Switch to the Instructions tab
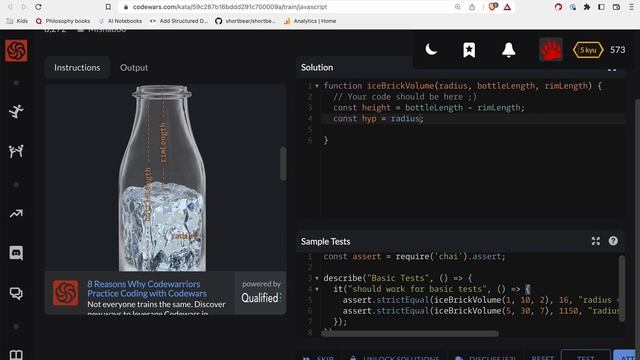 click(77, 68)
